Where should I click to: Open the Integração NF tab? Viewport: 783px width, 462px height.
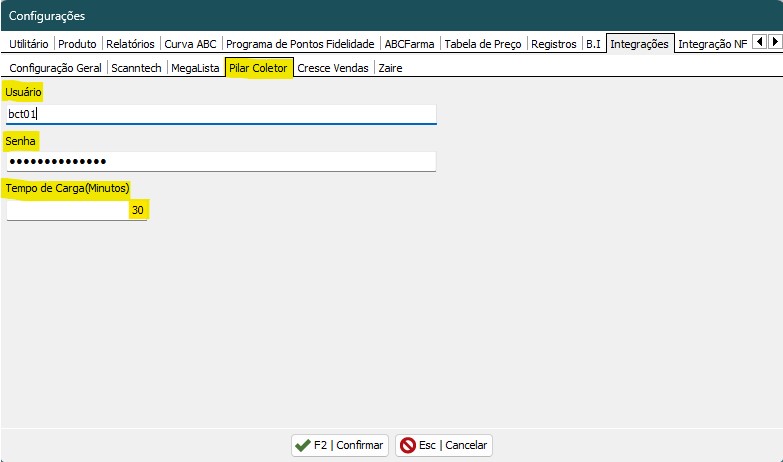click(711, 44)
